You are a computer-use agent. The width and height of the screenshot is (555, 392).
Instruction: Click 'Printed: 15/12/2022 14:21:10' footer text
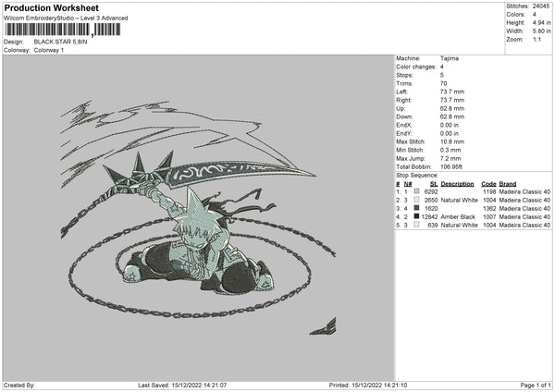[368, 385]
